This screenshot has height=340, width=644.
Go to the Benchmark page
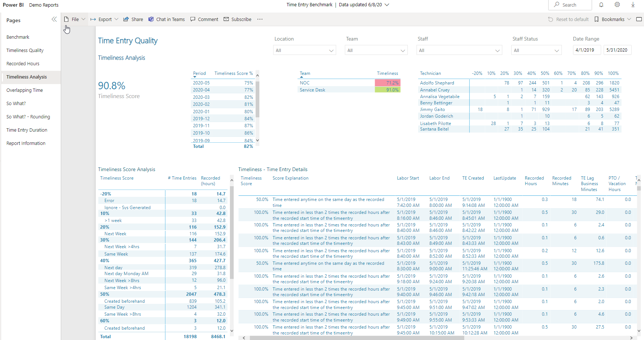pyautogui.click(x=31, y=37)
